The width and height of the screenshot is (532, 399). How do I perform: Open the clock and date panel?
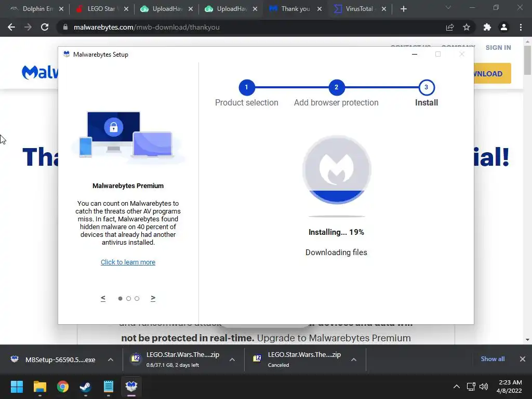point(509,387)
